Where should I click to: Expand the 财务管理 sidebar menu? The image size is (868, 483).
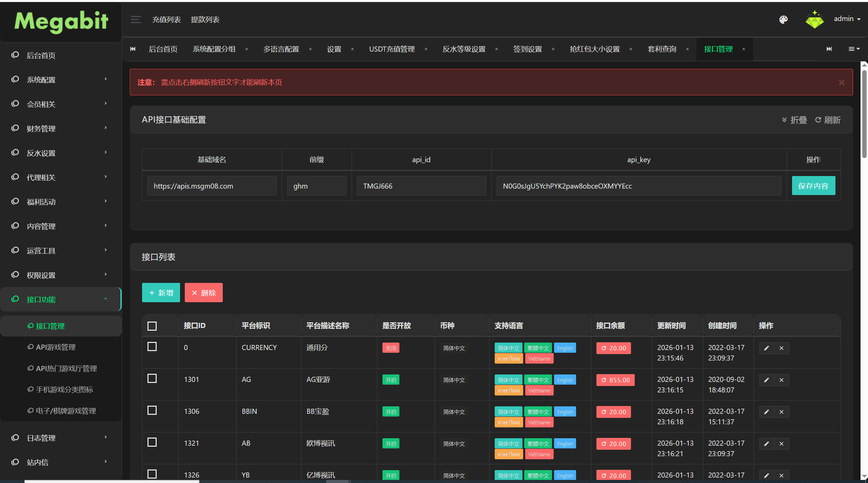point(60,129)
